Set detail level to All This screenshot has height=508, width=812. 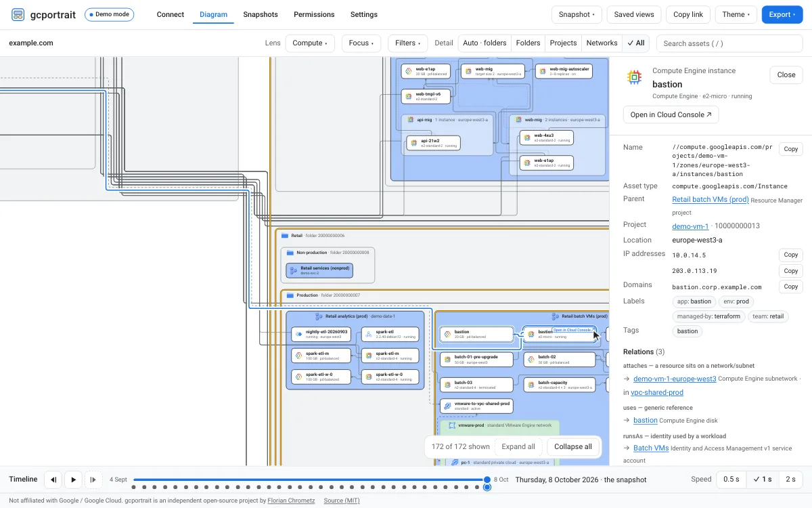pos(635,43)
